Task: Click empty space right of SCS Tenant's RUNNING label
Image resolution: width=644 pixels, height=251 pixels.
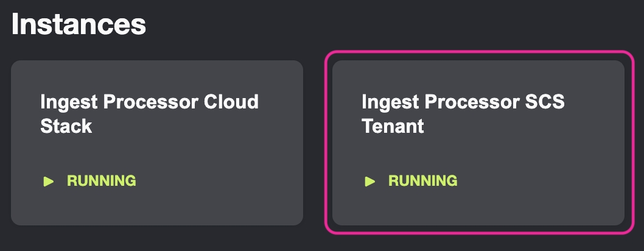Action: tap(542, 181)
